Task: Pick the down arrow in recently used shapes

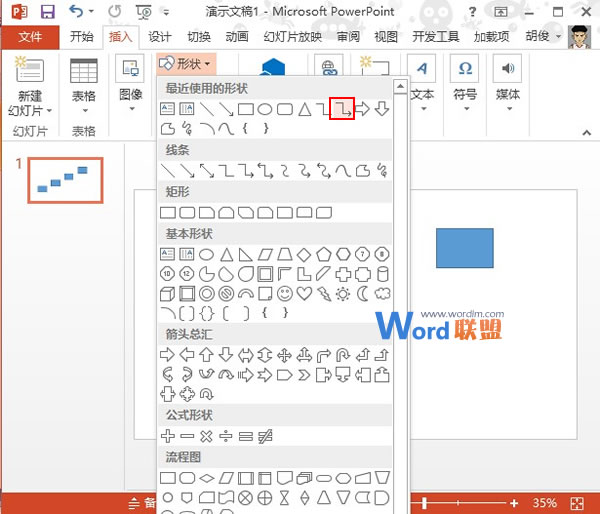Action: [x=382, y=109]
